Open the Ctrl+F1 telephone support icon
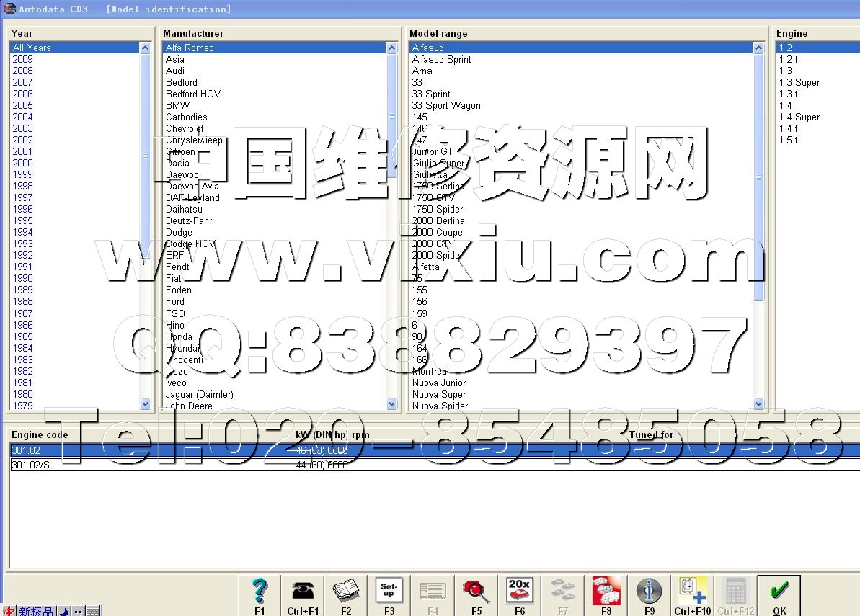 303,592
